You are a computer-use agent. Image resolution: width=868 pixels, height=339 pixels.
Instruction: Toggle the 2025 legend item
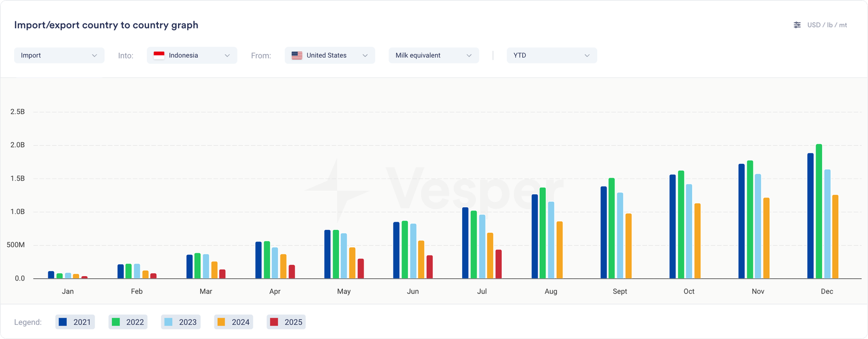pos(286,322)
